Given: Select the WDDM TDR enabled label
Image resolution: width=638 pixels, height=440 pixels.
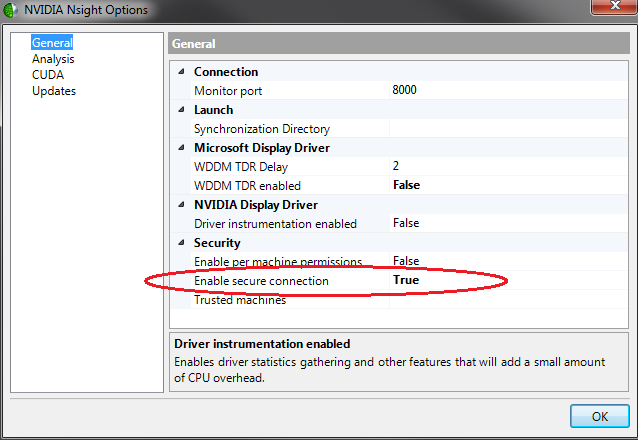Looking at the screenshot, I should [x=247, y=186].
